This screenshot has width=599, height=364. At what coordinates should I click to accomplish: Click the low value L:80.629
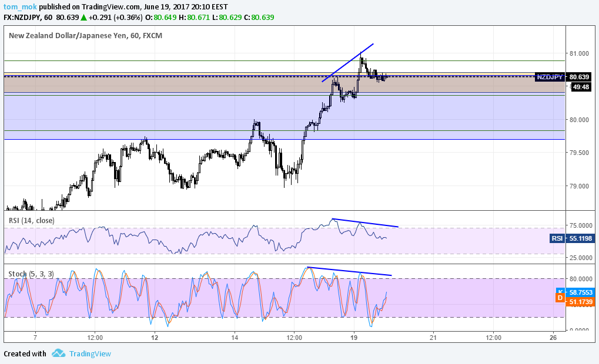(227, 17)
